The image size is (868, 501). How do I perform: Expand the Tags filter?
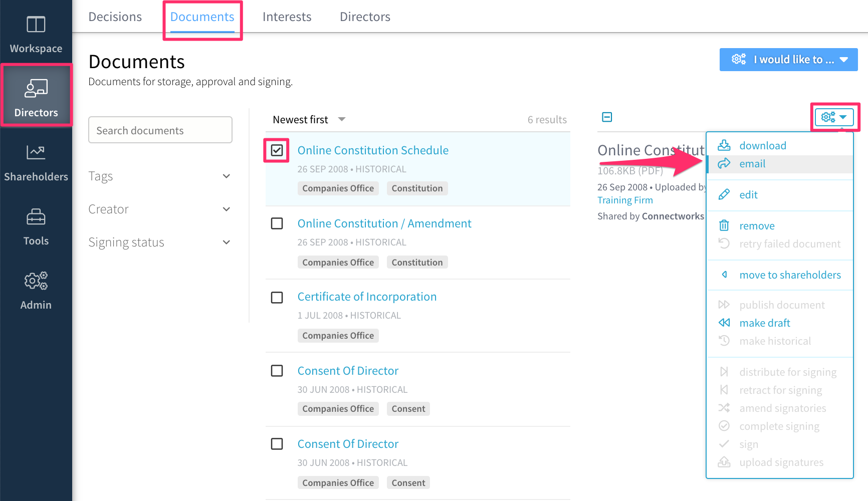tap(160, 176)
